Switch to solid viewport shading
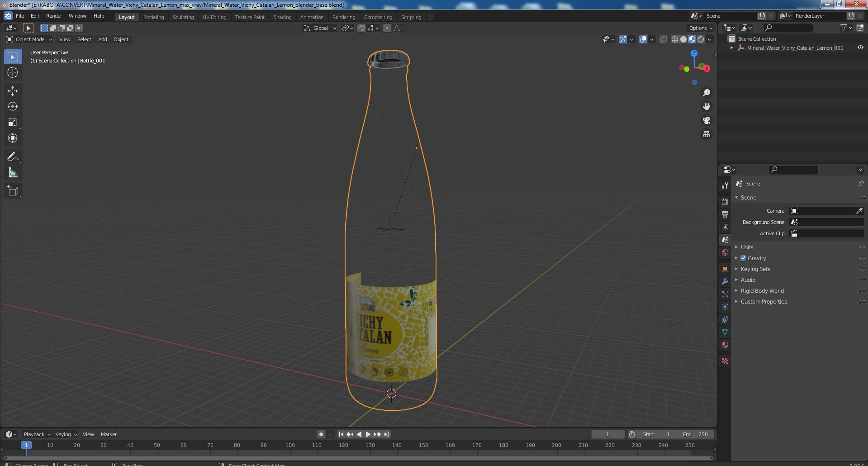This screenshot has height=466, width=868. click(683, 39)
